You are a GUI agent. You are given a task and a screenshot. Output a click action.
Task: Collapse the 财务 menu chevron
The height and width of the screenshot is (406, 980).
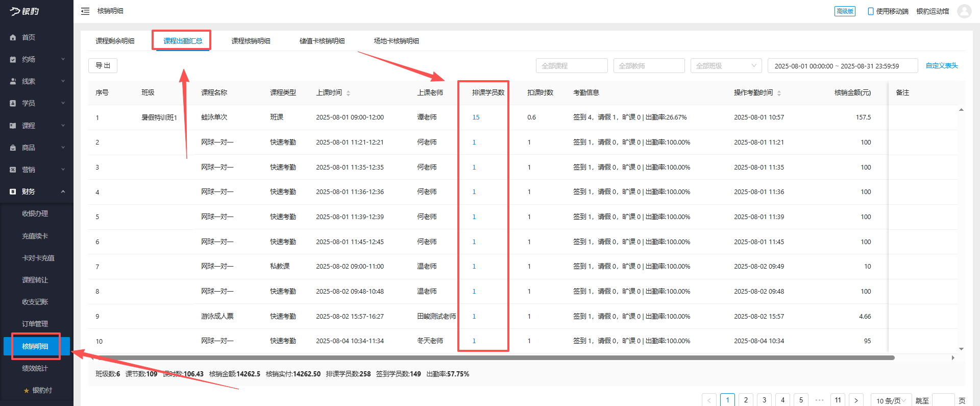click(63, 192)
